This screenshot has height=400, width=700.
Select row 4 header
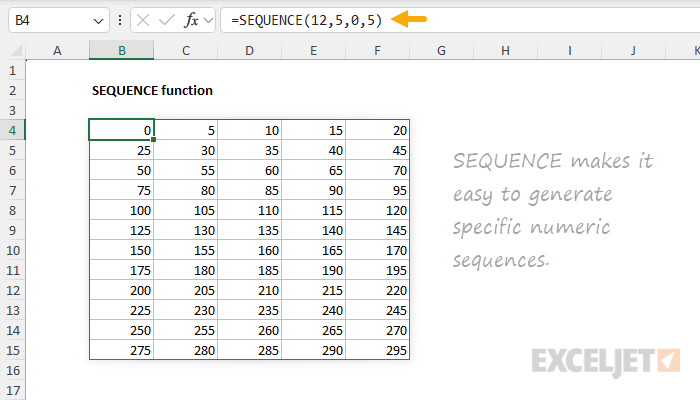[x=12, y=130]
